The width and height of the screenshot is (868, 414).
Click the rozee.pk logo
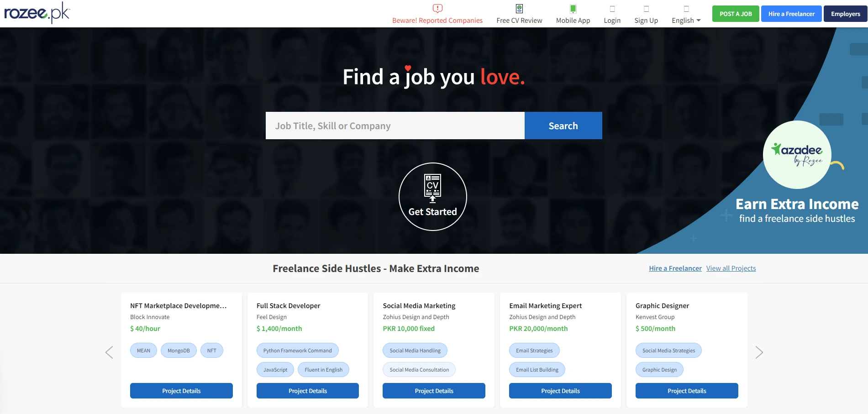37,13
